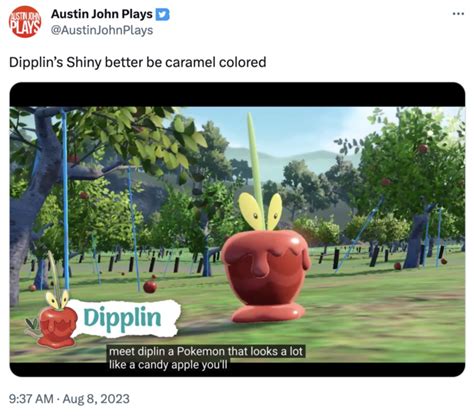Open the Austin John Plays profile avatar
Viewport: 474px width, 418px height.
[x=25, y=22]
